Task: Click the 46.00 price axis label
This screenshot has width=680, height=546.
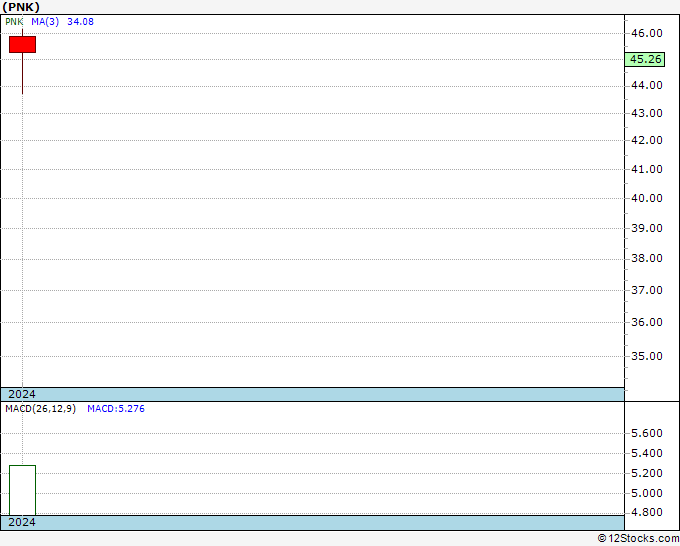Action: tap(647, 33)
